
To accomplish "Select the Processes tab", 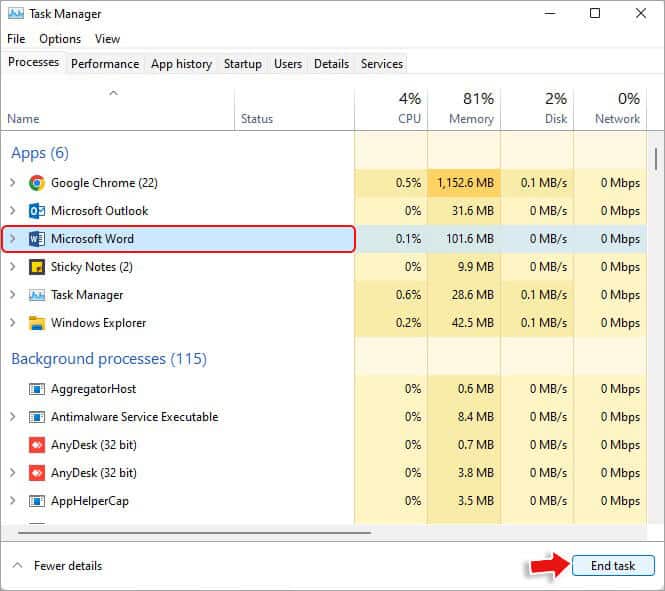I will pos(34,62).
